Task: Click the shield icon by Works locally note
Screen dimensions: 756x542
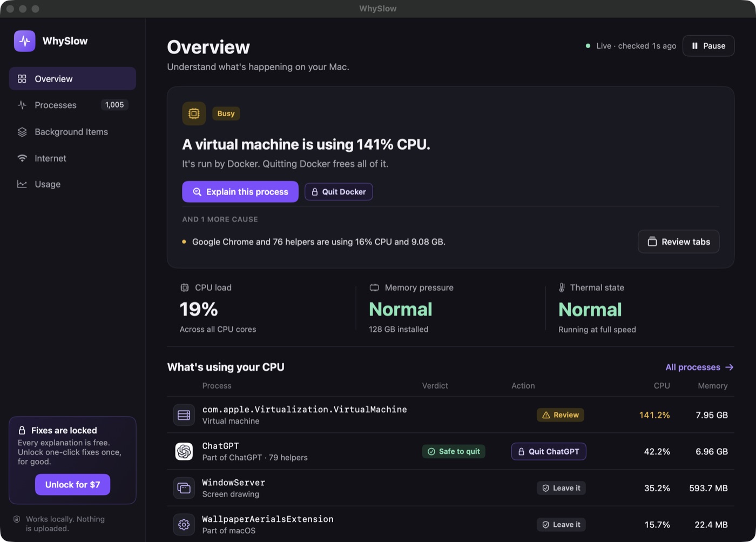Action: pos(17,519)
